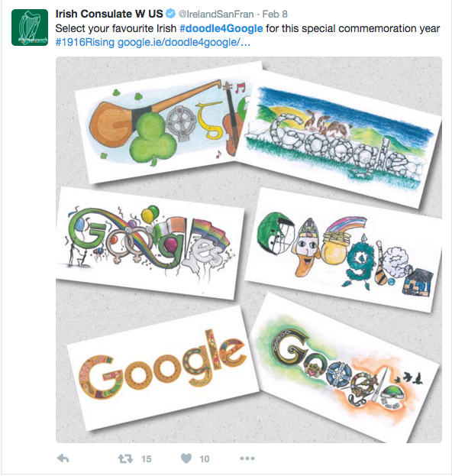Select the rainbow balloons Googles doodle

149,243
